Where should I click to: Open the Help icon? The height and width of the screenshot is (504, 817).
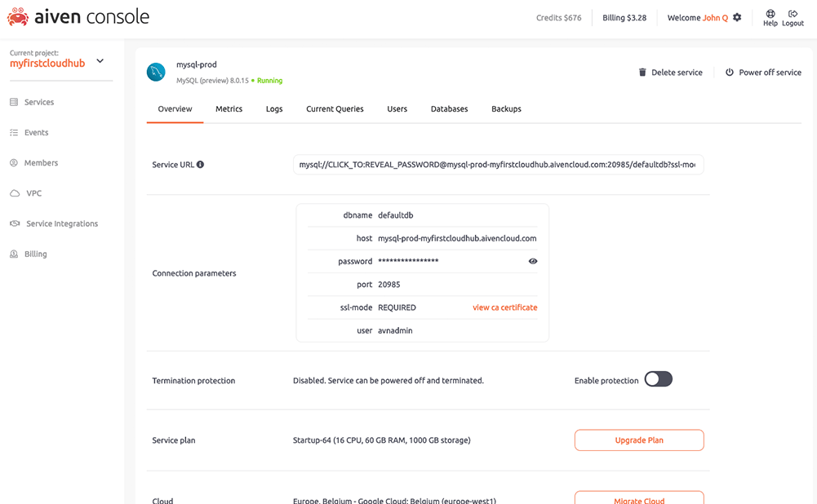click(770, 14)
